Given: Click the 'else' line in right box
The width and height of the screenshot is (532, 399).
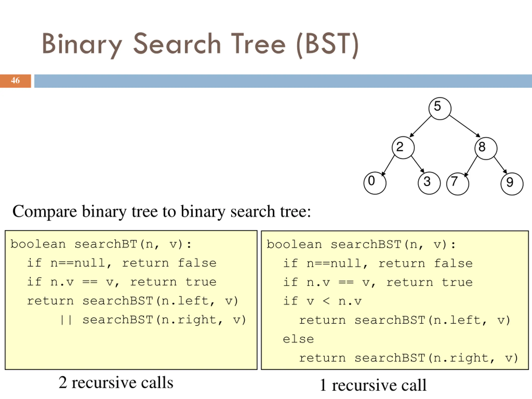Looking at the screenshot, I should click(298, 339).
